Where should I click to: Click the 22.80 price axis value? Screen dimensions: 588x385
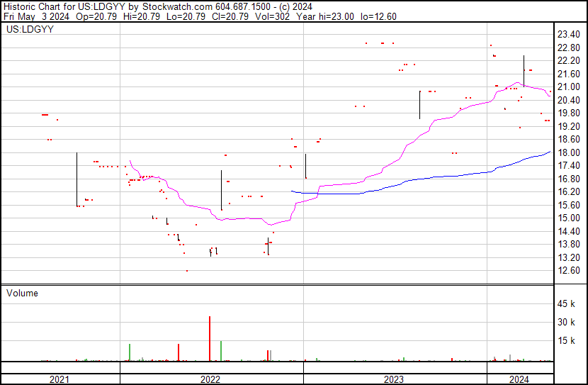click(x=568, y=48)
